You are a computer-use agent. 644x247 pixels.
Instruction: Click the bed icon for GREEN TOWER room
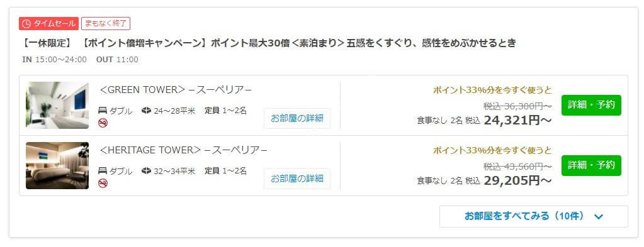coord(103,111)
